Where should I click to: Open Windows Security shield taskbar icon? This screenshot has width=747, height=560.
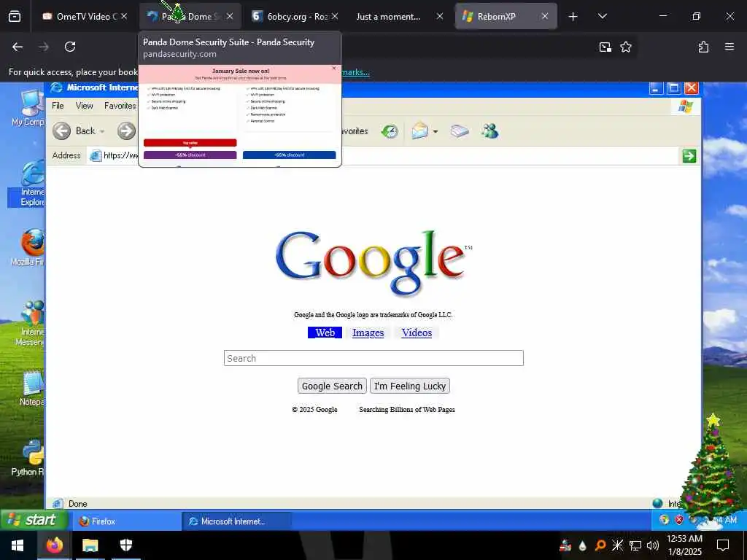point(125,545)
